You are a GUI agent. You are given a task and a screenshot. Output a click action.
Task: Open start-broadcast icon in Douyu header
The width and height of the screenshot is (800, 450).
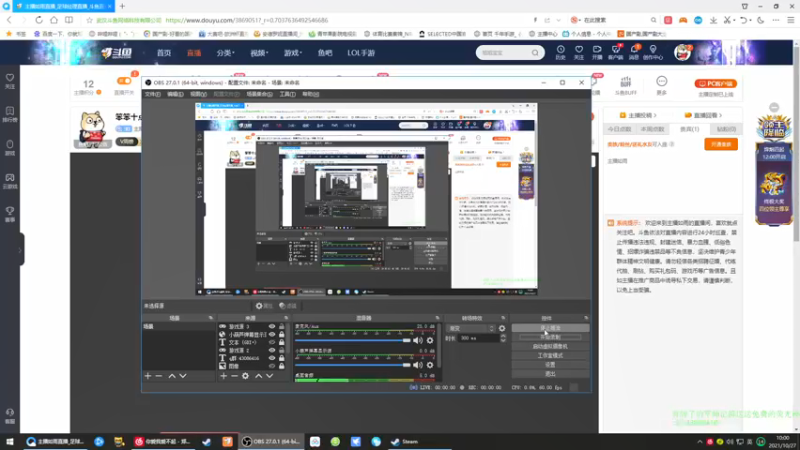597,52
